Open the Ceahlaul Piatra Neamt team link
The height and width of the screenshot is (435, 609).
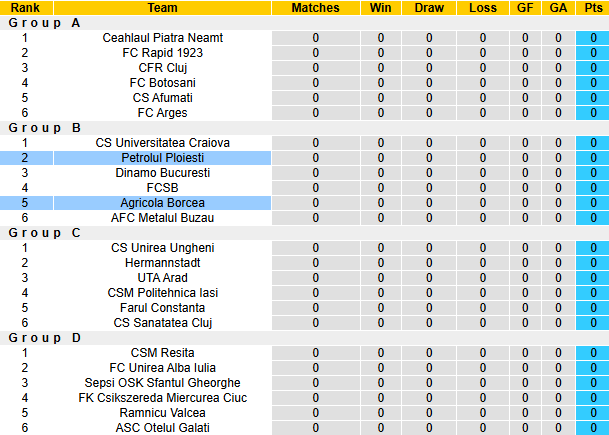pyautogui.click(x=163, y=38)
